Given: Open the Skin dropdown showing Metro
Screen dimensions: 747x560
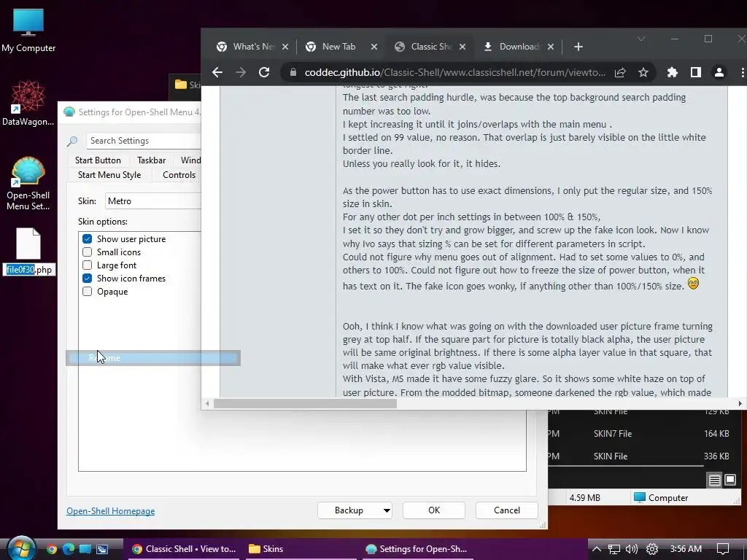Looking at the screenshot, I should (153, 201).
